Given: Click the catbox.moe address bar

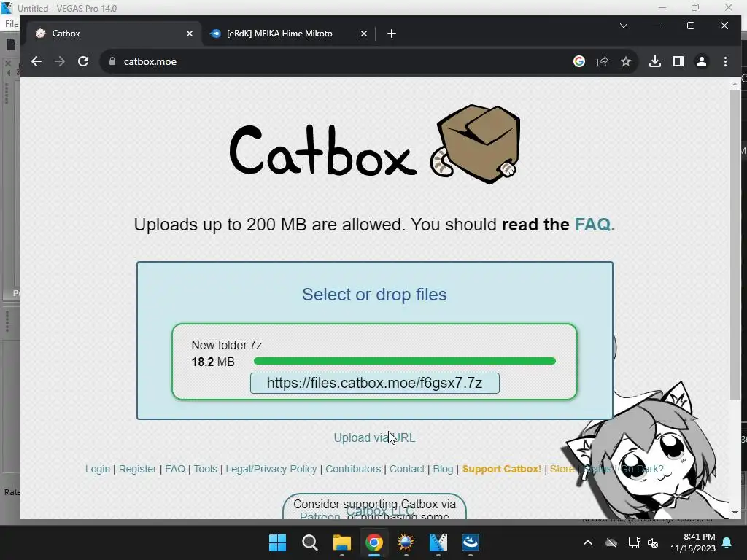Looking at the screenshot, I should (333, 61).
